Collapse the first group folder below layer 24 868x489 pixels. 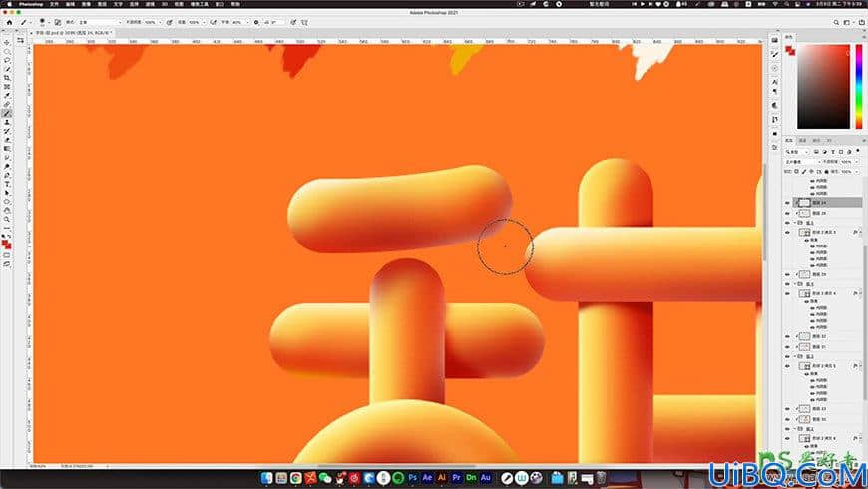(x=795, y=223)
